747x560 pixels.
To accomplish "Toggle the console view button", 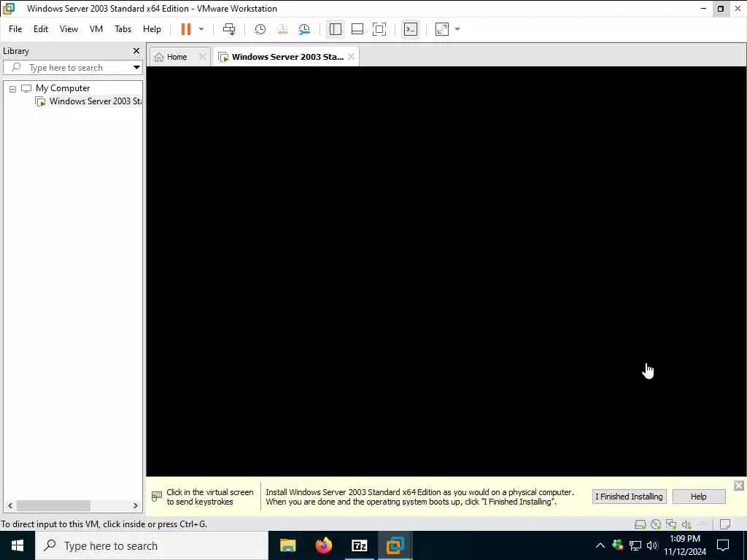I will pos(410,29).
